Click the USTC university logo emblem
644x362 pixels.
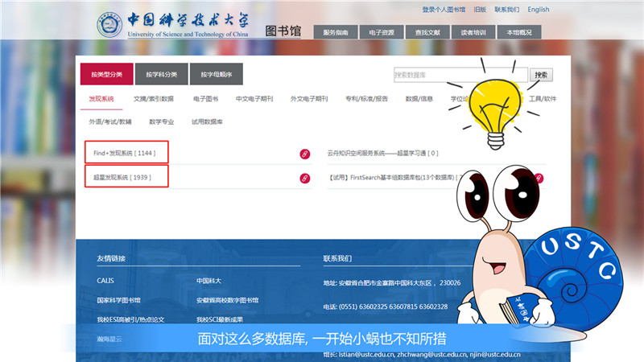pos(109,25)
